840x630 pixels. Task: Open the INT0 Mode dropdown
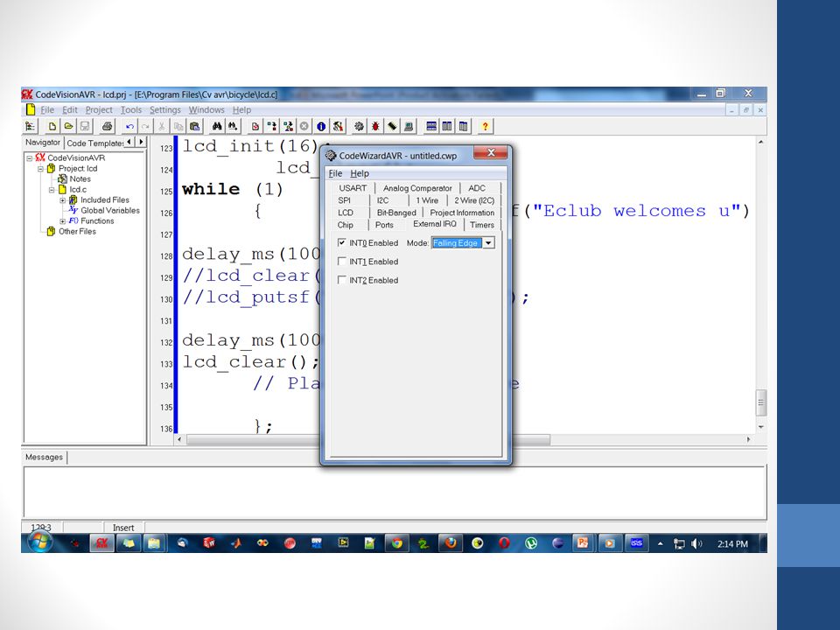point(488,243)
